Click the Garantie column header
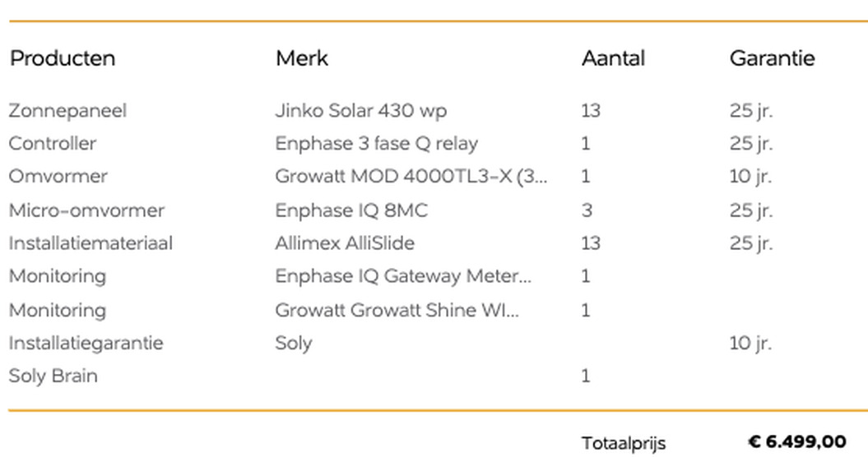This screenshot has width=868, height=457. click(x=772, y=58)
